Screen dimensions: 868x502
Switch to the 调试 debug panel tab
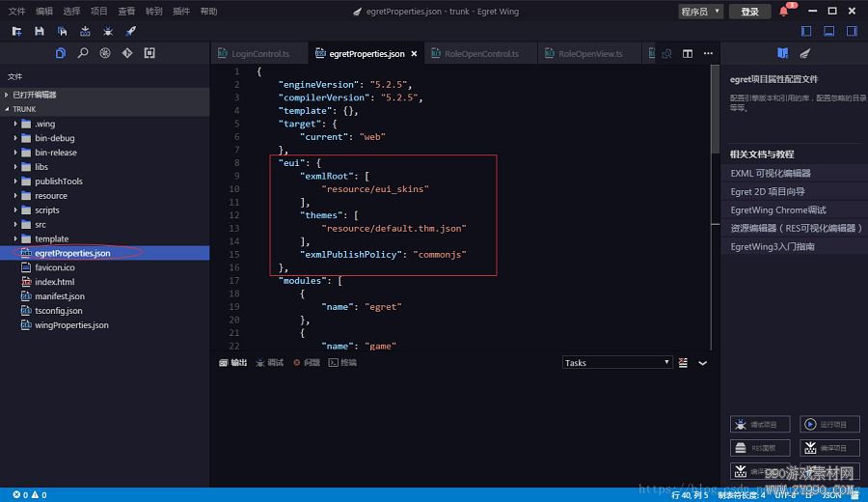click(270, 362)
